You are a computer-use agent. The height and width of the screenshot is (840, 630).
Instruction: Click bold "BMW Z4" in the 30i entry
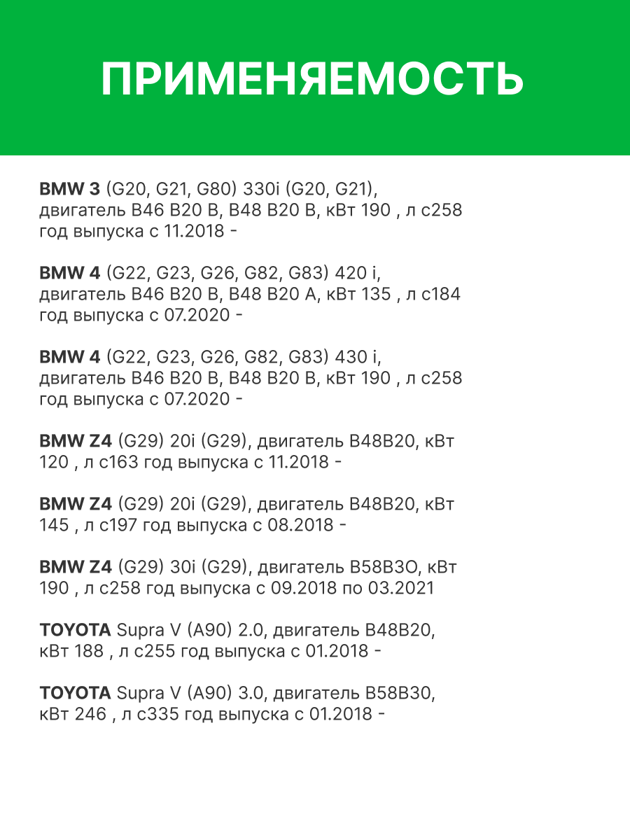[x=76, y=567]
